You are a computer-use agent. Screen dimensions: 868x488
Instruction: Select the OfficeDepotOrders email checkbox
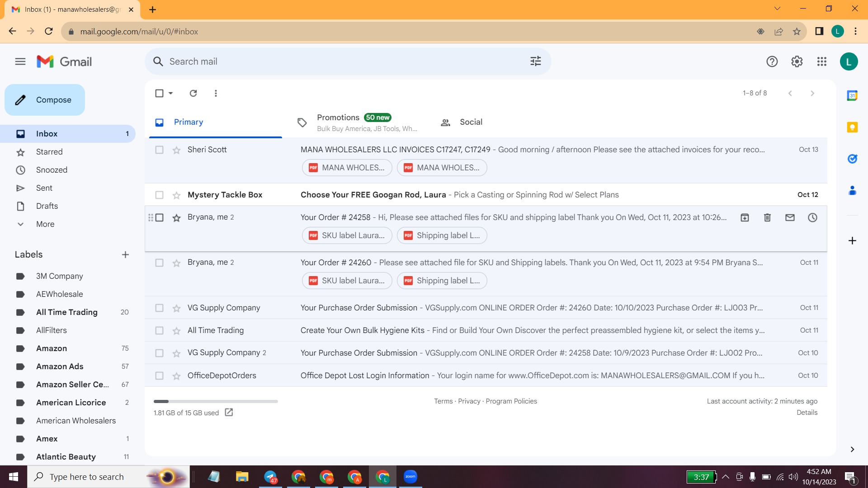pyautogui.click(x=159, y=375)
